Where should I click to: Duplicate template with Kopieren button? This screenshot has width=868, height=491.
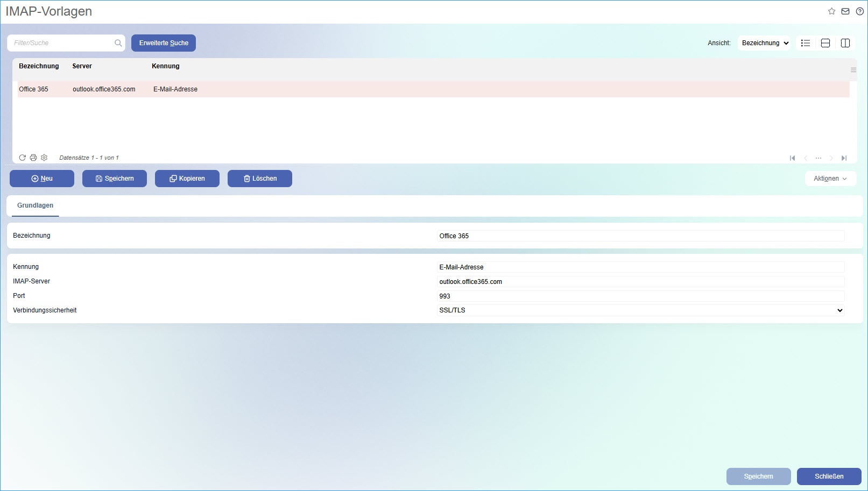[x=187, y=179]
